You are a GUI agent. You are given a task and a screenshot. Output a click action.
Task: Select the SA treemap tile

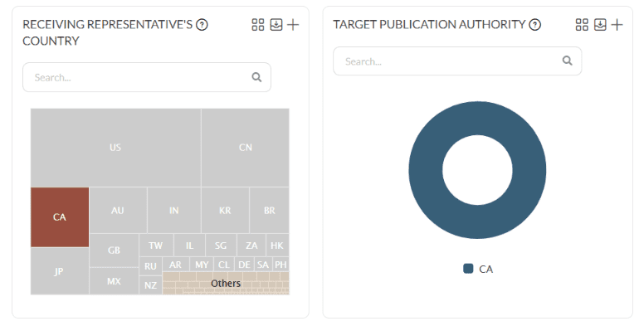[263, 265]
